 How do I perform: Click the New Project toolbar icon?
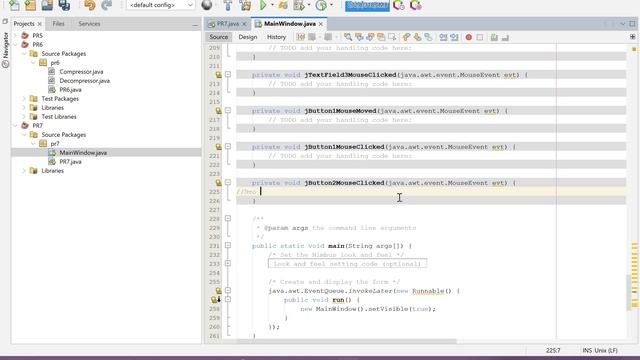30,5
